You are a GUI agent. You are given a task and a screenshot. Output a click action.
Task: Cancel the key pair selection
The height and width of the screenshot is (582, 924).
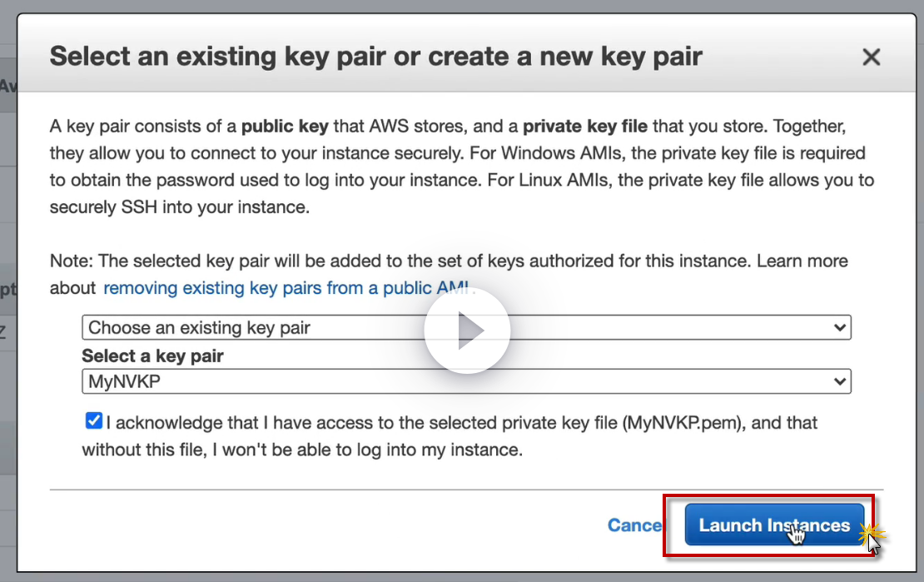pyautogui.click(x=634, y=525)
